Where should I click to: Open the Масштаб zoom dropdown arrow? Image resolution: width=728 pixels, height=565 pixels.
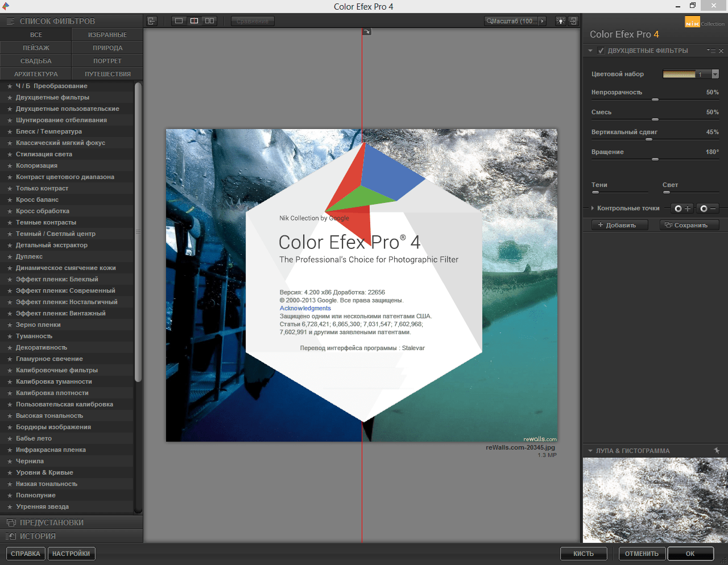click(x=542, y=21)
